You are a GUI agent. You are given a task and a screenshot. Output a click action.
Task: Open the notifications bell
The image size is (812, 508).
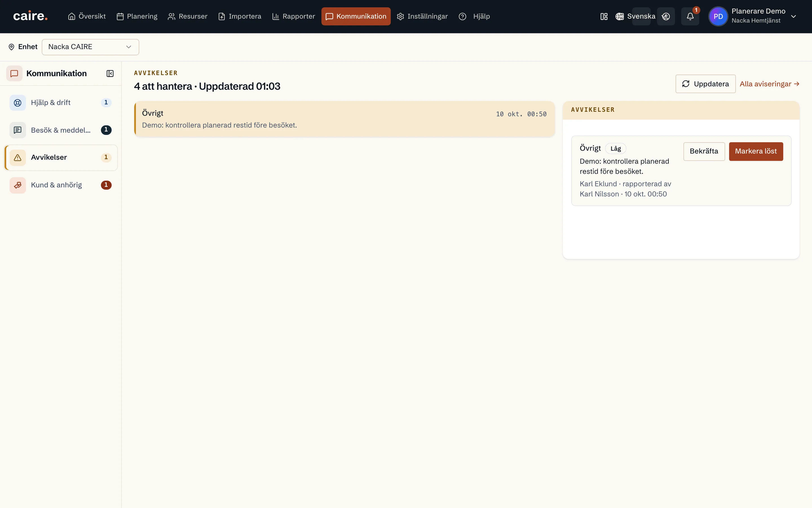[x=690, y=16]
